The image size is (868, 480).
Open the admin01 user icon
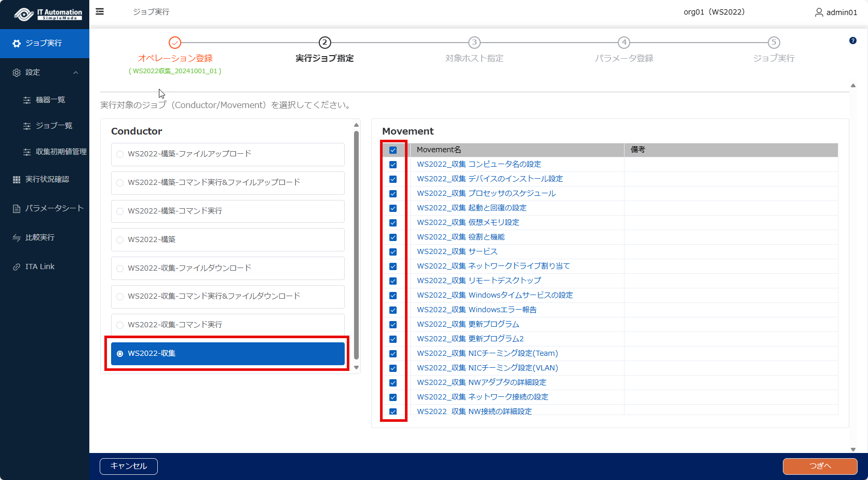point(819,12)
